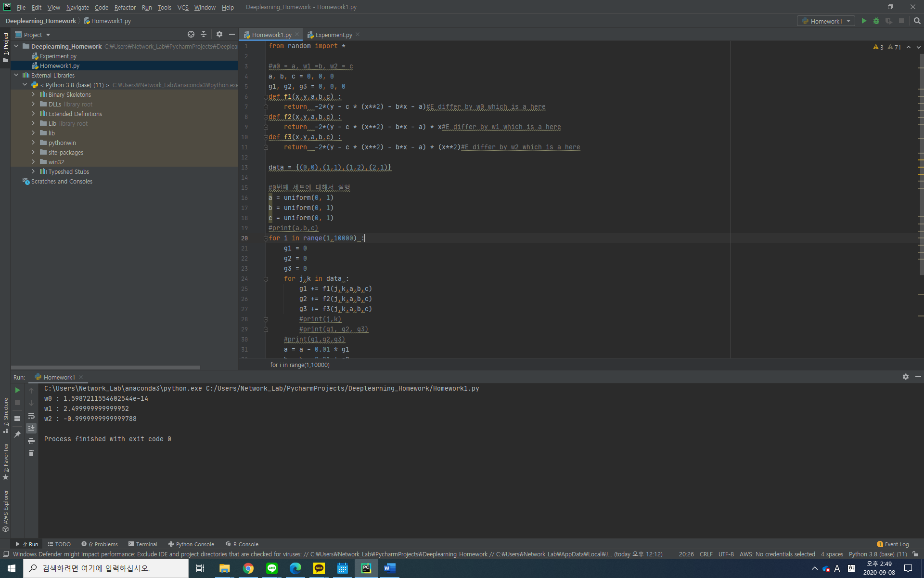
Task: Open Search Everywhere magnifier icon
Action: [917, 21]
